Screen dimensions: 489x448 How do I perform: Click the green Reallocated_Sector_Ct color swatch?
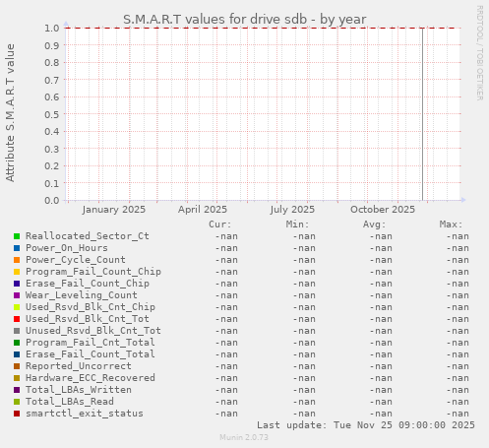click(17, 236)
